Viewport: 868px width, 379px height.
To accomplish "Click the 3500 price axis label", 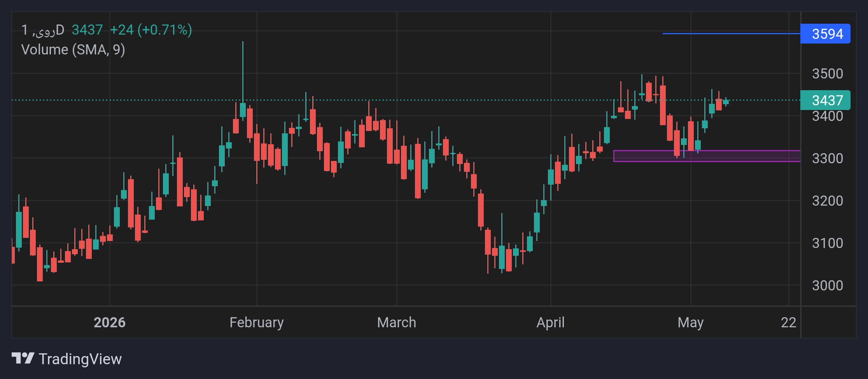I will (x=828, y=73).
